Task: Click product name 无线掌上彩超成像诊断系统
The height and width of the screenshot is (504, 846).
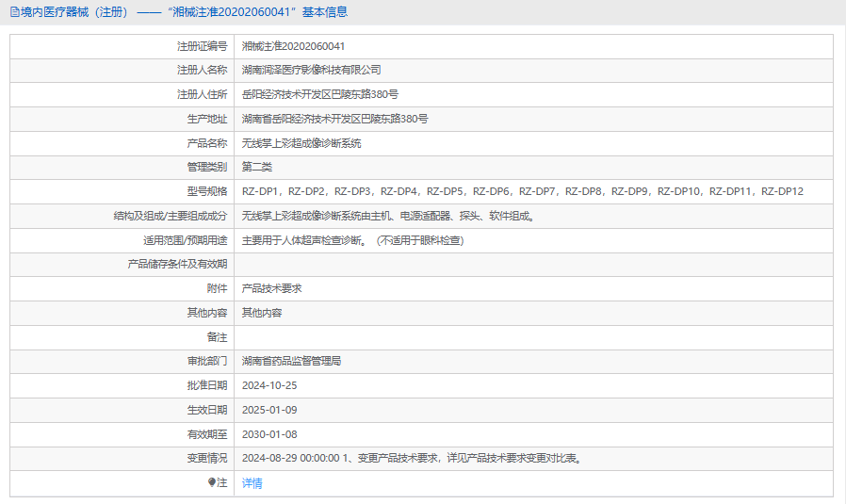Action: (x=301, y=143)
